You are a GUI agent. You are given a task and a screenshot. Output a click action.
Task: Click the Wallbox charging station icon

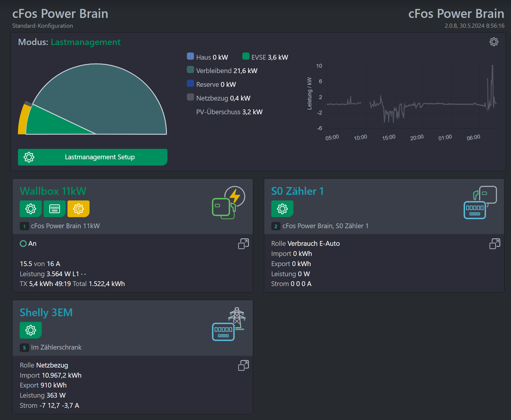[x=229, y=203]
